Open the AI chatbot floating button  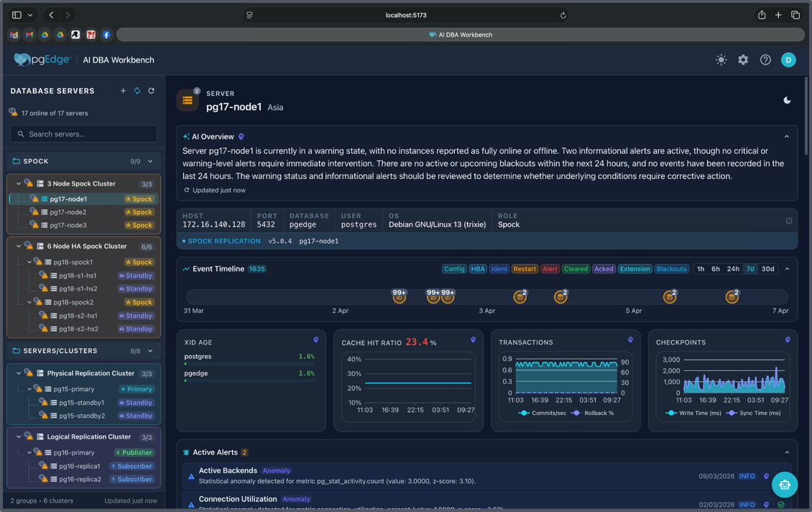click(785, 484)
